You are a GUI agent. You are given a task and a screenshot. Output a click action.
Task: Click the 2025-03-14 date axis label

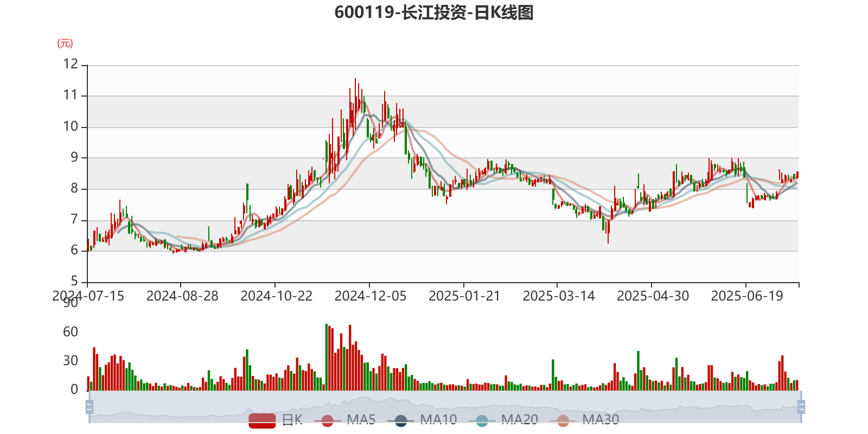click(x=559, y=296)
